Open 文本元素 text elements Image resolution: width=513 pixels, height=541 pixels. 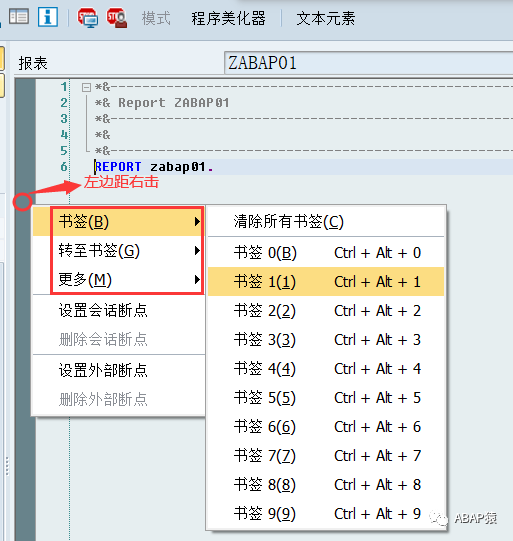(x=326, y=18)
